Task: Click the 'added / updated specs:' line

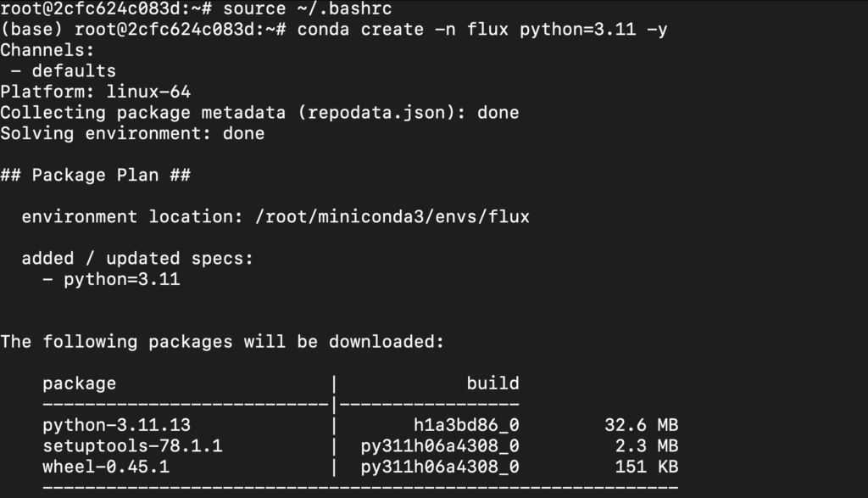Action: 137,258
